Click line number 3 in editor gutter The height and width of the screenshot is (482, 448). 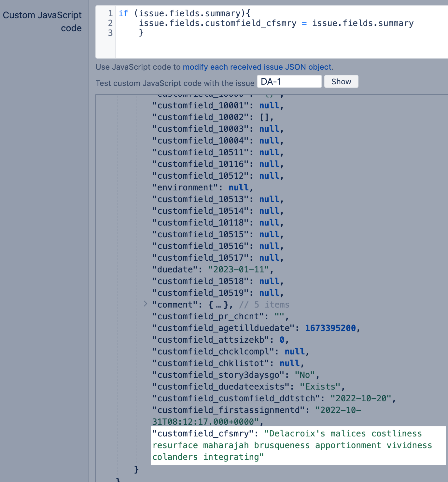point(110,33)
